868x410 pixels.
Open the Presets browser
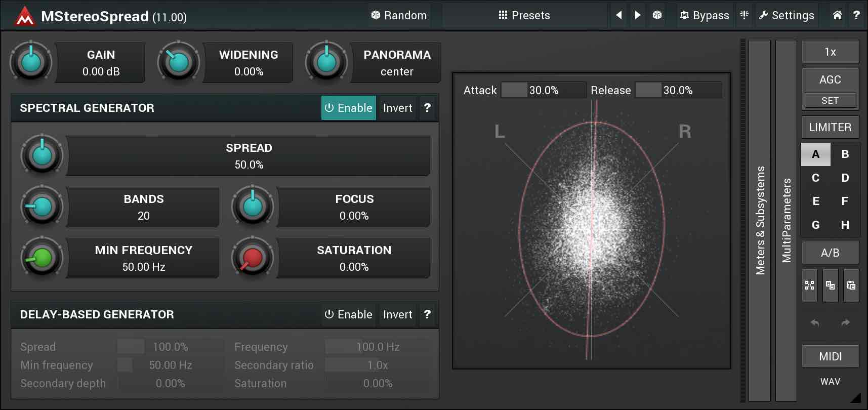(x=524, y=15)
